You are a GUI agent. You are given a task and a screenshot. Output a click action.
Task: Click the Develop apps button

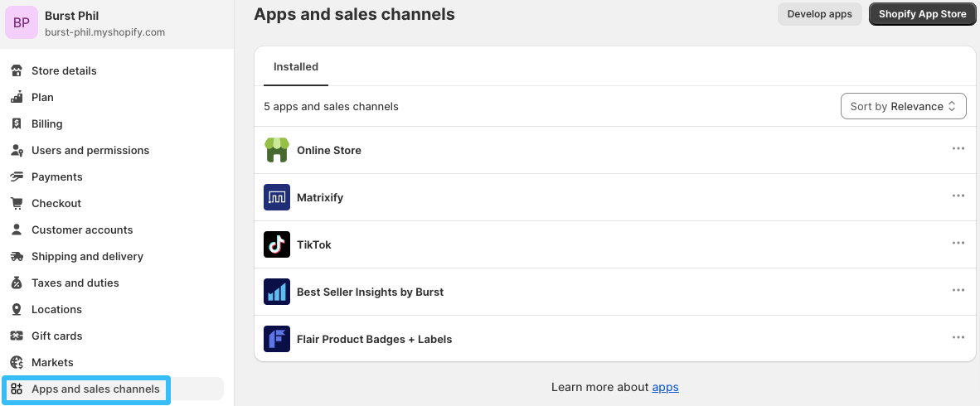tap(819, 14)
